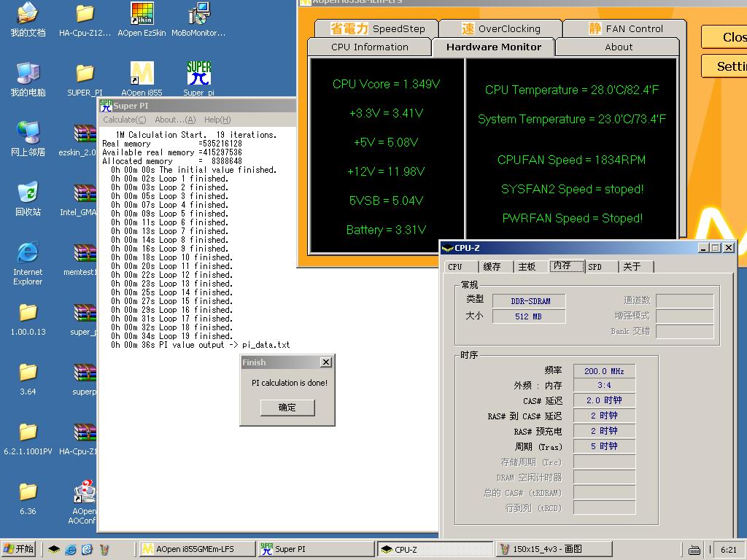The height and width of the screenshot is (560, 747).
Task: Switch to the OverClocking tab
Action: (500, 28)
